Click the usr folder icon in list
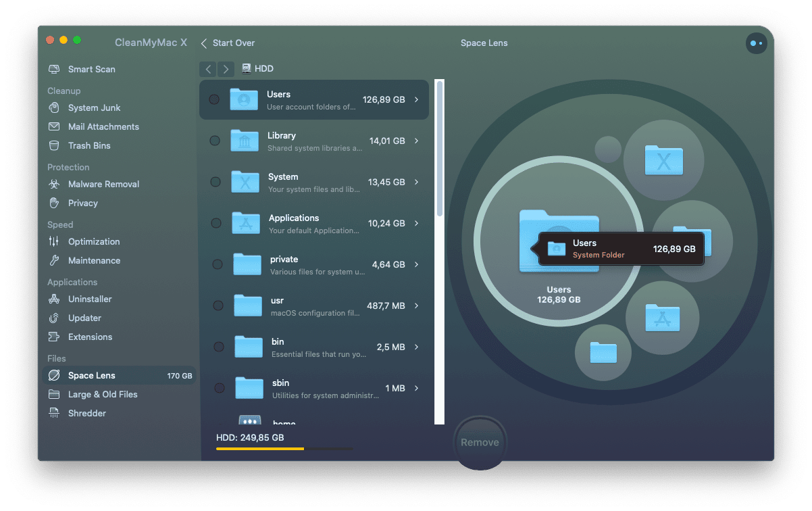This screenshot has height=511, width=812. point(248,306)
